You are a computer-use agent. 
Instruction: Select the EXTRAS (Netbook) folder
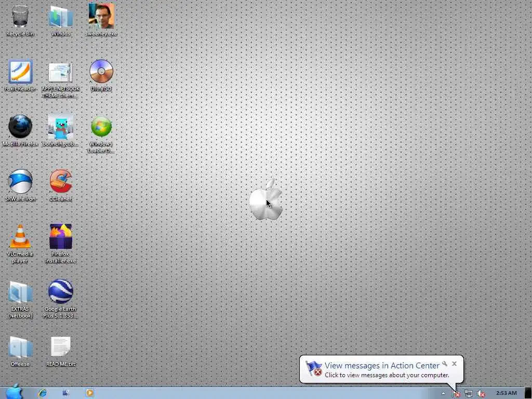point(20,300)
